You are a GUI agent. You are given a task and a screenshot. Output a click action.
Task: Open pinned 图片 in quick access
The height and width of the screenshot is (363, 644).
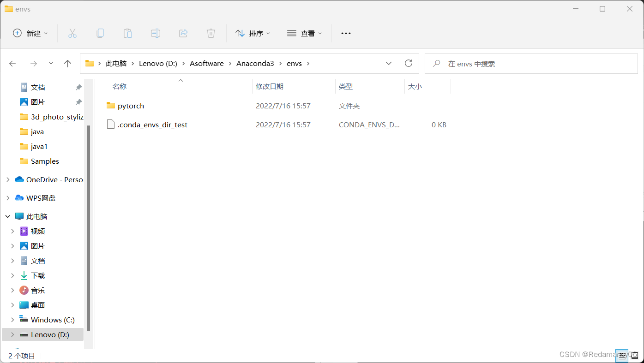(x=38, y=102)
